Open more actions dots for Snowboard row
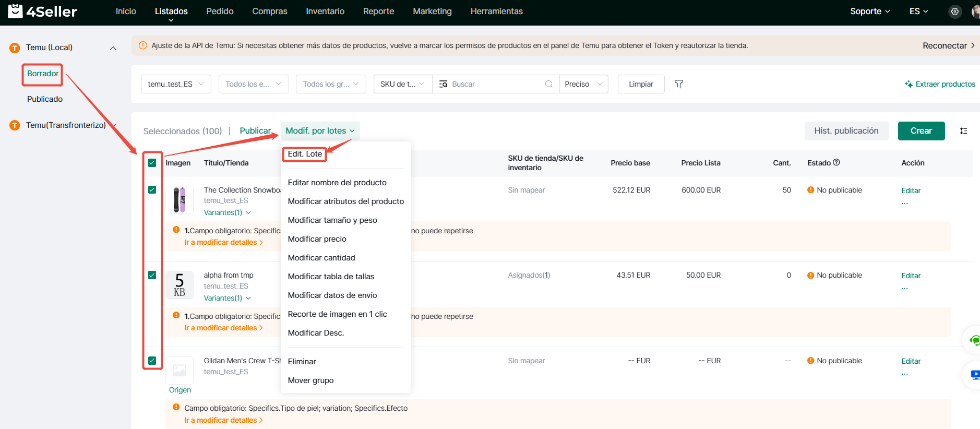This screenshot has height=429, width=980. (x=904, y=203)
